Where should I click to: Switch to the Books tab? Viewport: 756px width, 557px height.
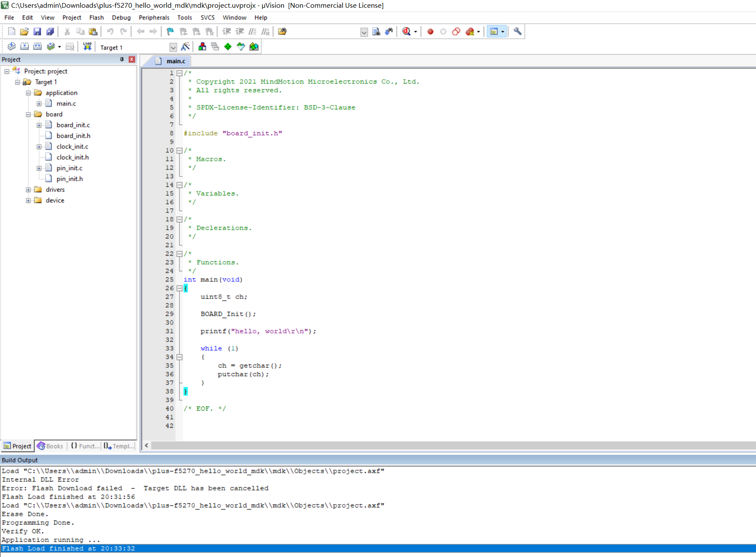[x=50, y=446]
